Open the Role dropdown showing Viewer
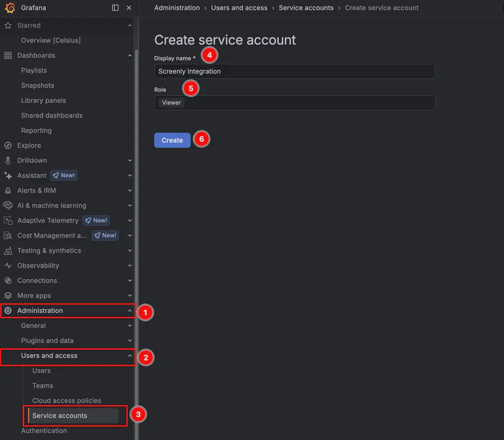Viewport: 504px width, 440px height. click(294, 102)
